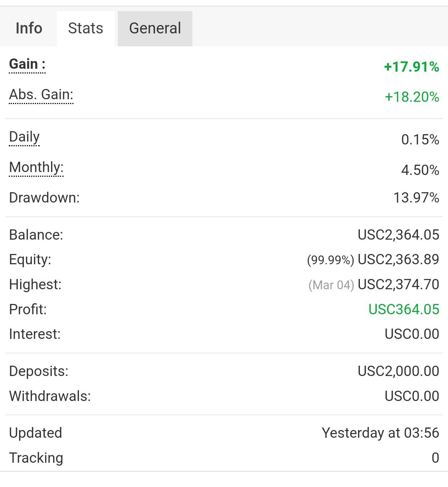
Task: Click the USC2,364.05 balance value
Action: (x=398, y=235)
